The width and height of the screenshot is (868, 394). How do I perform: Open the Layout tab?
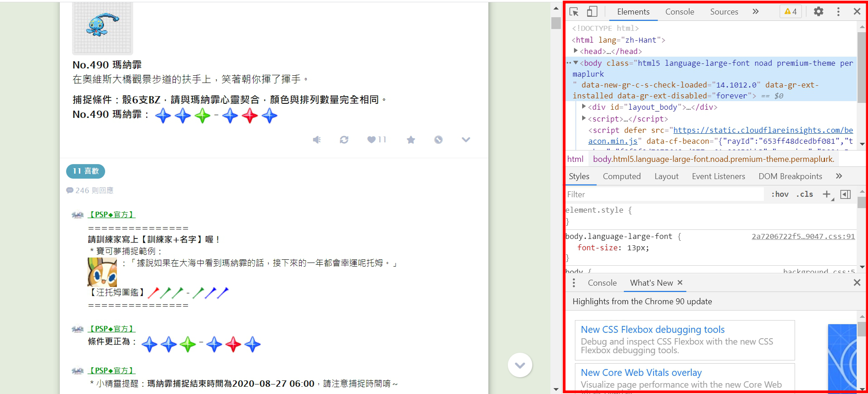pos(666,176)
